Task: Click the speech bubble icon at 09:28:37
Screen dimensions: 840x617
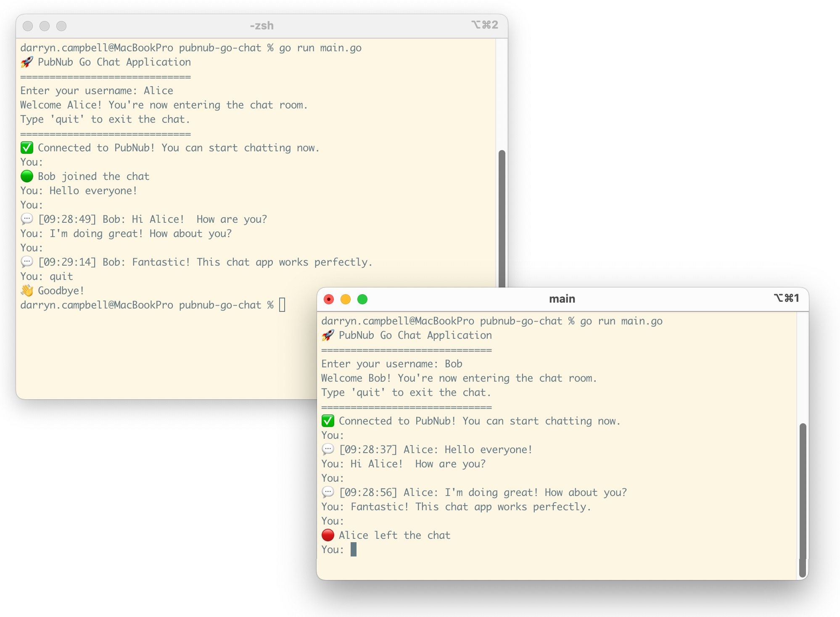Action: [328, 449]
